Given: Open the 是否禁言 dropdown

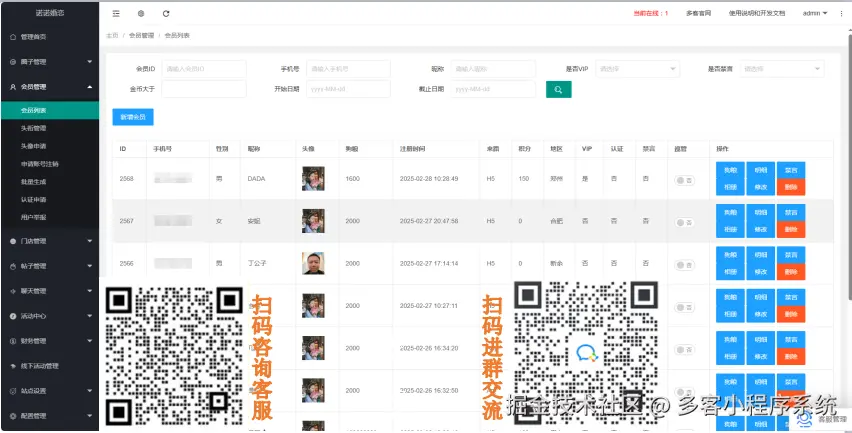Looking at the screenshot, I should [782, 69].
